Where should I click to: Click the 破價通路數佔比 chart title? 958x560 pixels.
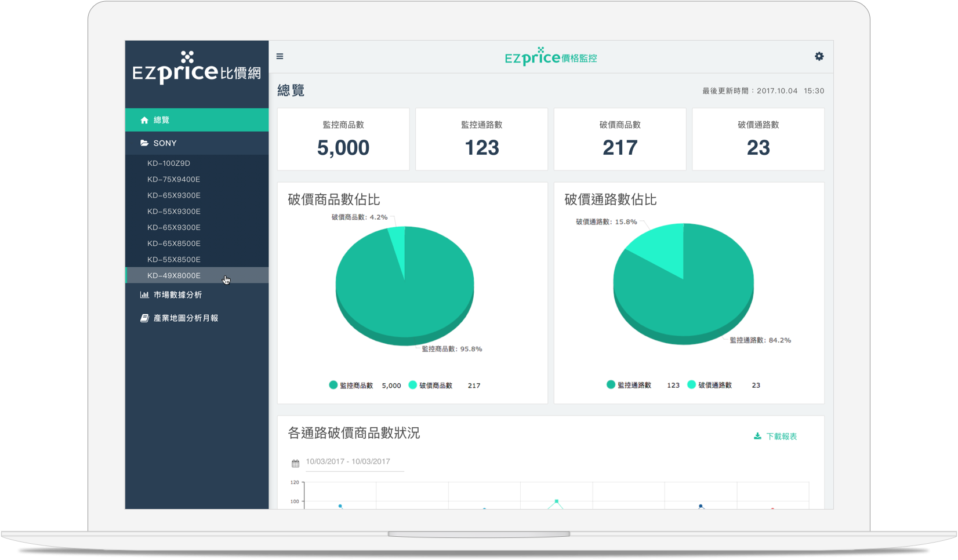pyautogui.click(x=611, y=200)
